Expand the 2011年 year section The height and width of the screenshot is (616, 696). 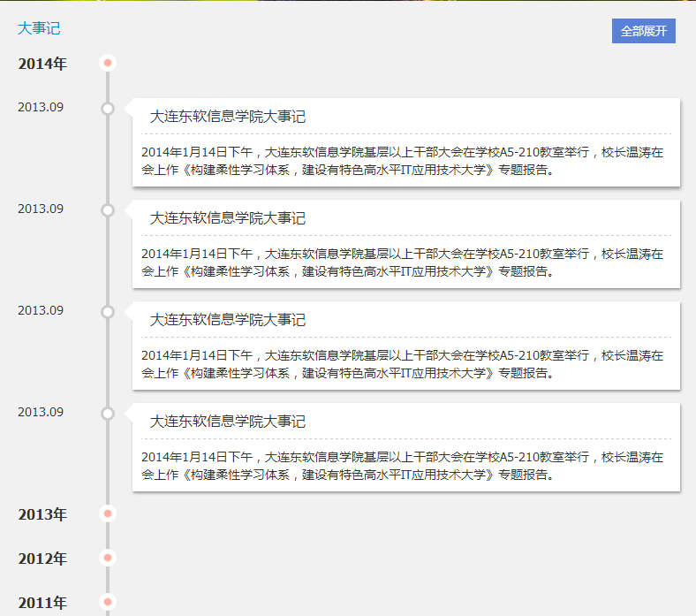tap(42, 603)
